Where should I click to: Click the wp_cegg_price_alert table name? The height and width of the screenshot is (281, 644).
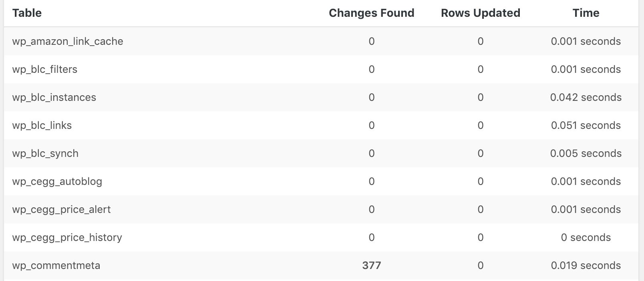[x=61, y=209]
